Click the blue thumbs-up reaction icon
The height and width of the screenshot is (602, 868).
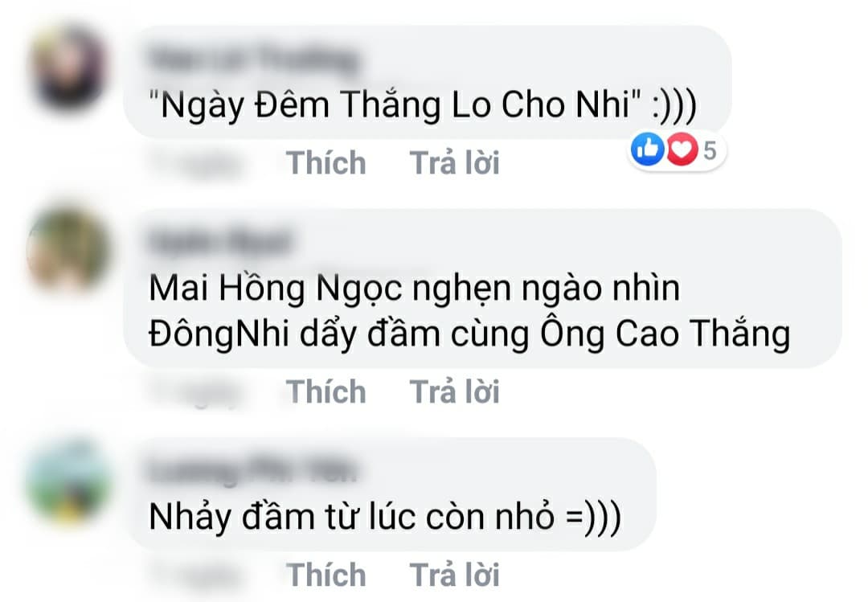pyautogui.click(x=647, y=149)
